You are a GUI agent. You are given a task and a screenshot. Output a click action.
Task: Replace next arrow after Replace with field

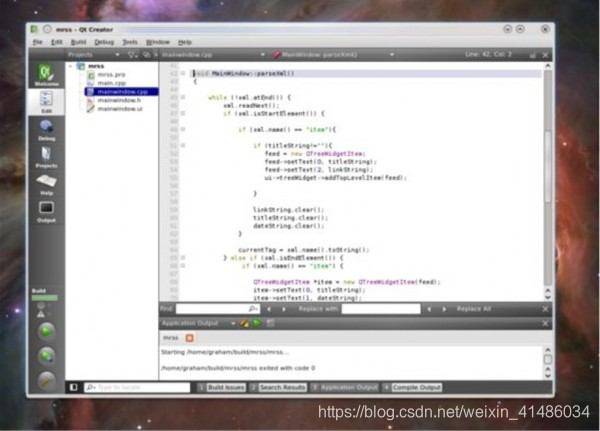point(444,309)
